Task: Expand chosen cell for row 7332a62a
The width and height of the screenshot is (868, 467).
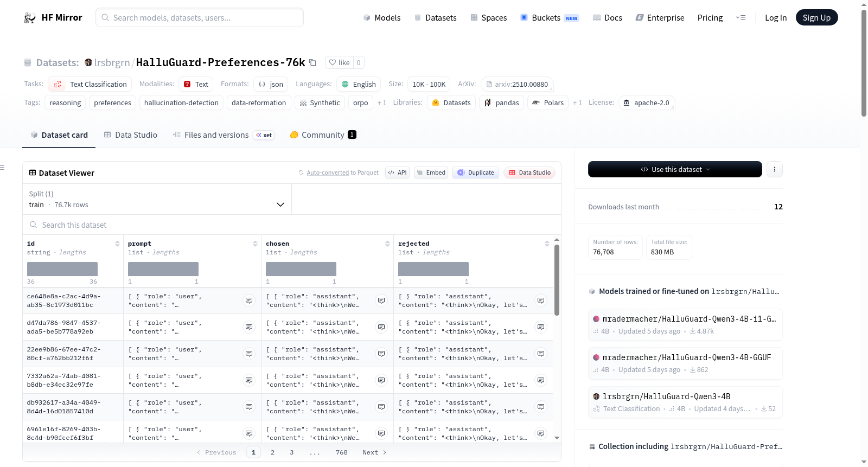Action: pos(381,380)
